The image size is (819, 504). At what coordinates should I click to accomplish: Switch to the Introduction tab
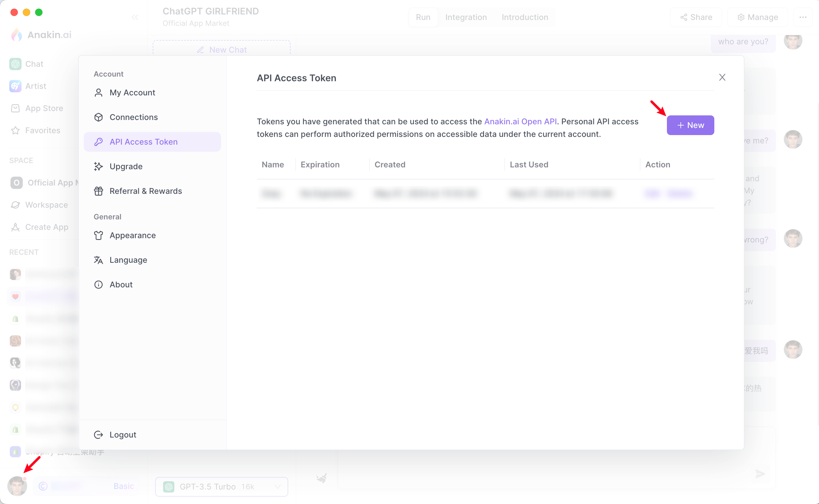pos(525,17)
